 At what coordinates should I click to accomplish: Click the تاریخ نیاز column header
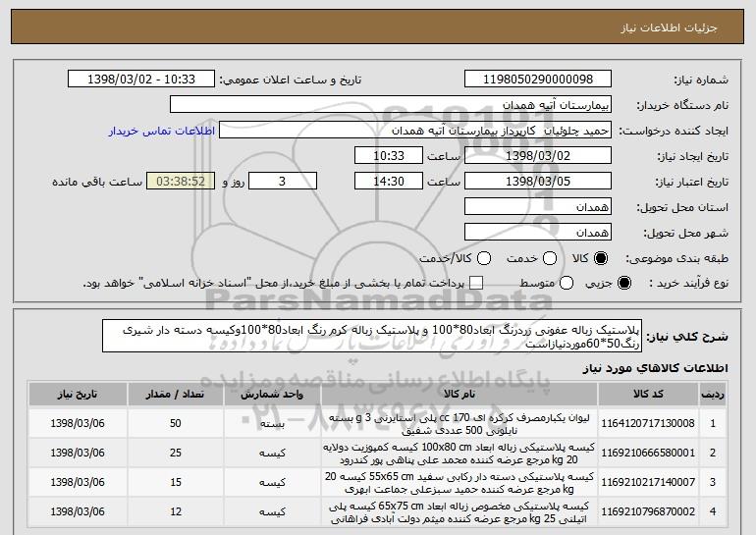(x=78, y=395)
